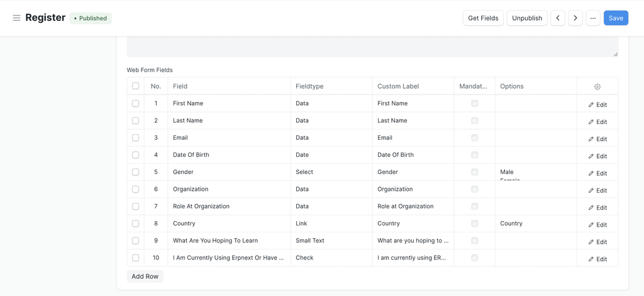
Task: Click the pencil Edit icon for First Name row
Action: pyautogui.click(x=591, y=105)
